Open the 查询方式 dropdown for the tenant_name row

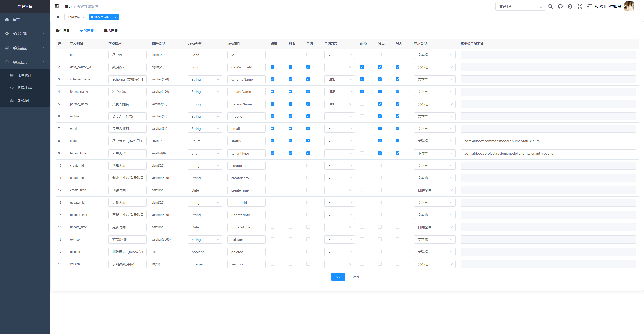click(339, 92)
